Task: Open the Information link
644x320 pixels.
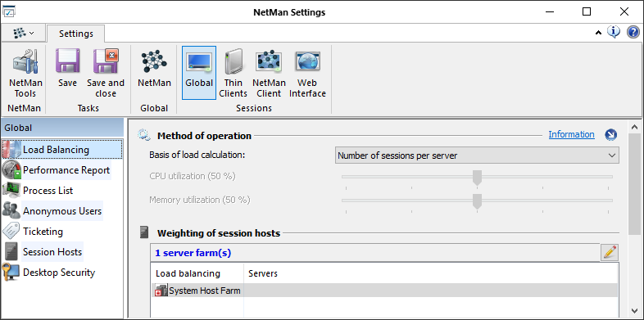Action: pos(571,134)
